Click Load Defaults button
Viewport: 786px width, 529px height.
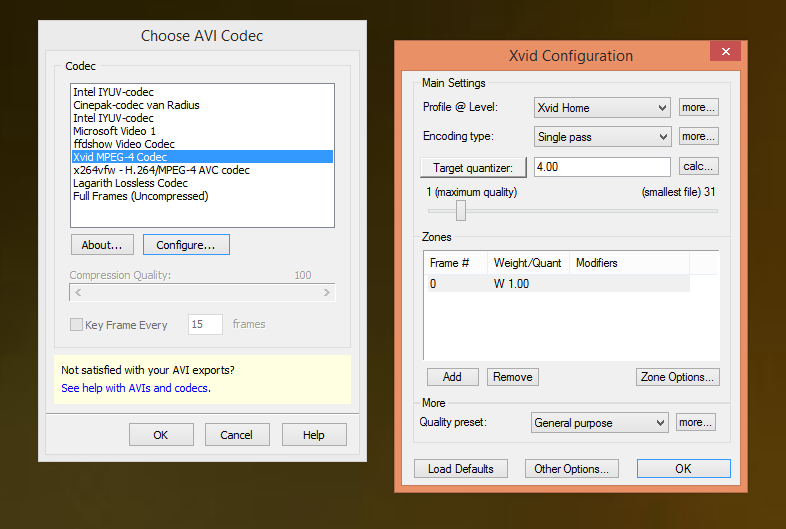pos(461,469)
